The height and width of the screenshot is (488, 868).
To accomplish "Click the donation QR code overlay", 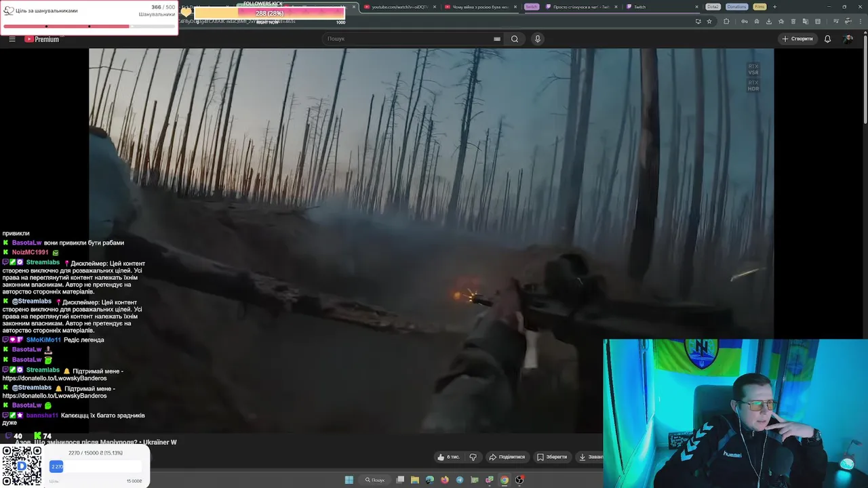I will tap(22, 466).
